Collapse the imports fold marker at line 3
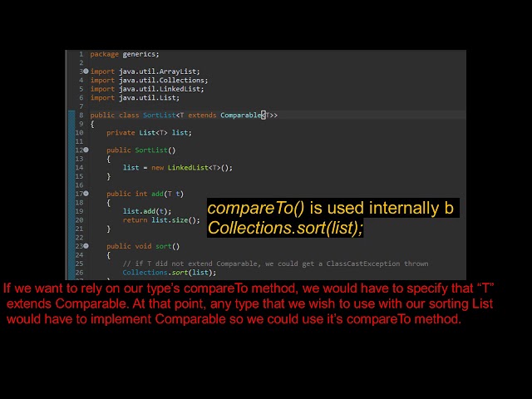 86,71
